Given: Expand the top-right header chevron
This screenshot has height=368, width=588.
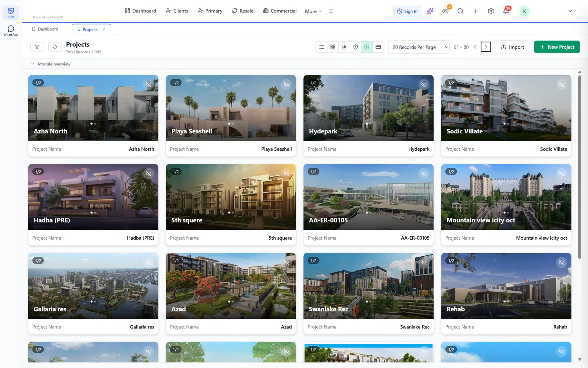Looking at the screenshot, I should pyautogui.click(x=570, y=11).
